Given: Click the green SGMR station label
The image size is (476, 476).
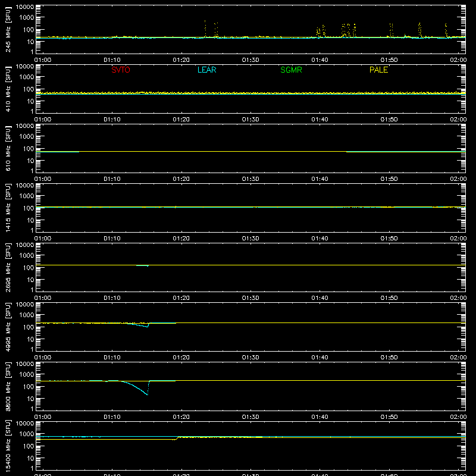Looking at the screenshot, I should pyautogui.click(x=291, y=70).
